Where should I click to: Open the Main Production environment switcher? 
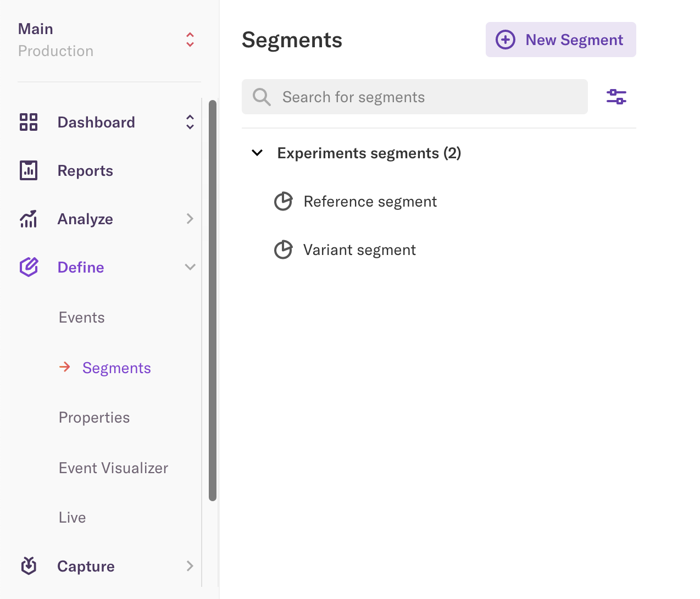click(190, 40)
